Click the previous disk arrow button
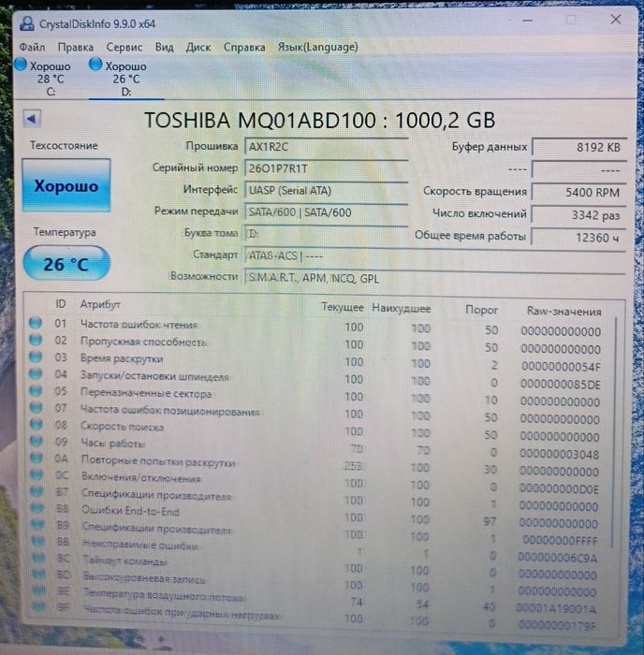 coord(32,119)
